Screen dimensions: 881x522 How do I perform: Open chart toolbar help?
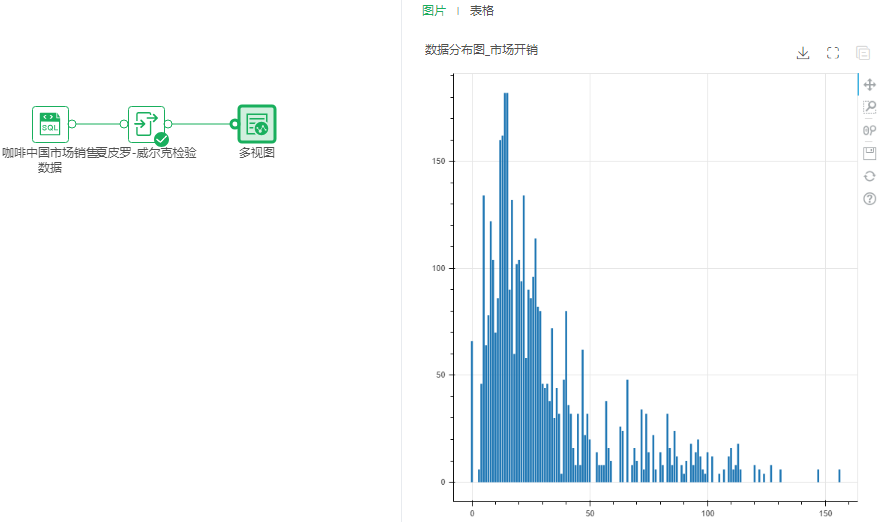click(x=869, y=199)
